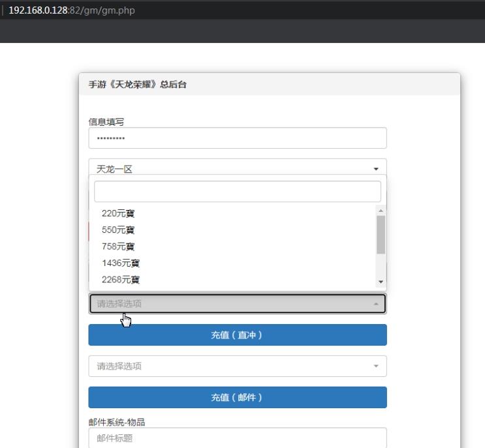
Task: Click the arrow of the 天龙一区 dropdown
Action: pyautogui.click(x=376, y=169)
